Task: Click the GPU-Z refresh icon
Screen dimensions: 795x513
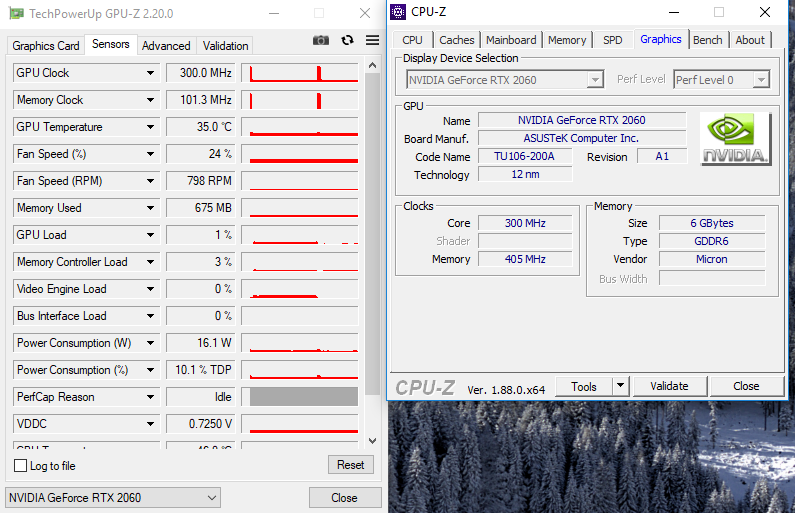Action: point(347,40)
